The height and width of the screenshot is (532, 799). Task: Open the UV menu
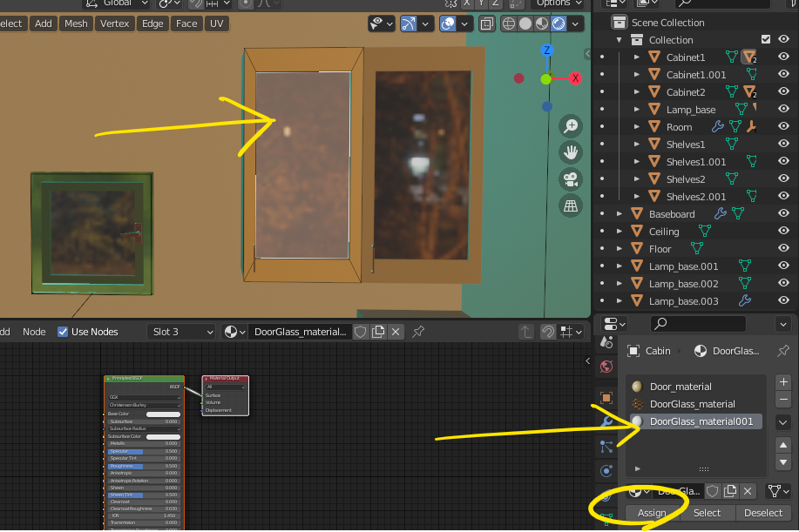coord(217,24)
